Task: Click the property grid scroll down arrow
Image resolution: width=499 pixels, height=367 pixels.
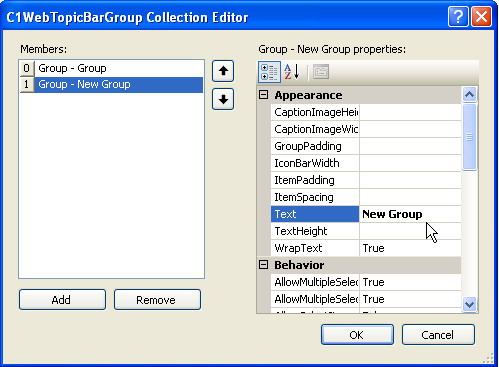Action: pyautogui.click(x=470, y=304)
